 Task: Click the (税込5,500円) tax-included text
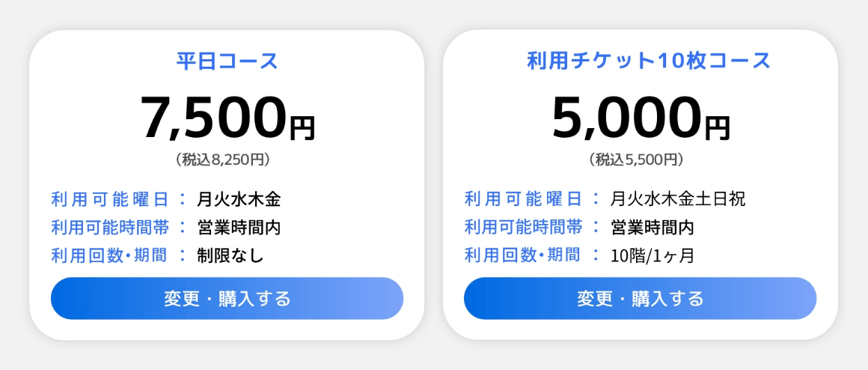click(636, 160)
